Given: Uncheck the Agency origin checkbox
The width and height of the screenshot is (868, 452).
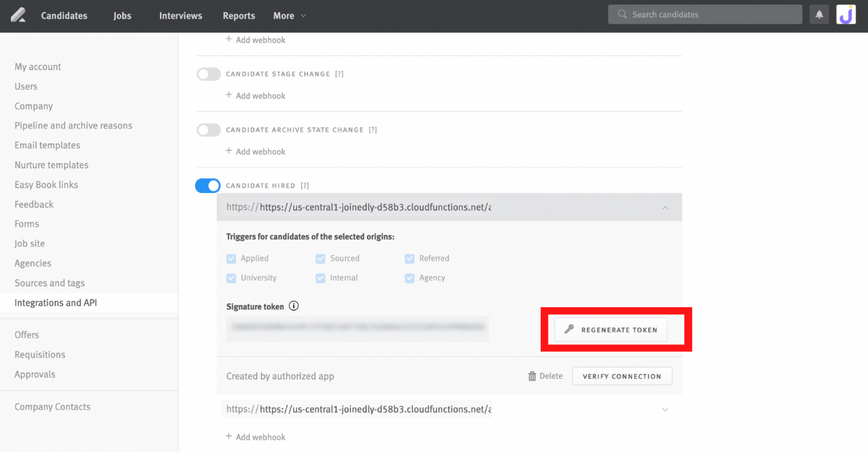Looking at the screenshot, I should click(409, 278).
